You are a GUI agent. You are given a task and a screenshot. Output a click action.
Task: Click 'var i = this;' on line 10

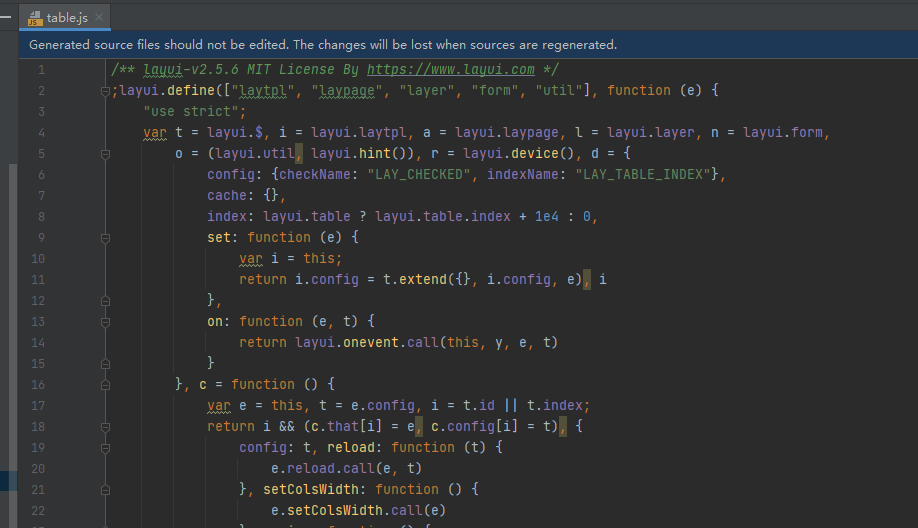pos(290,259)
